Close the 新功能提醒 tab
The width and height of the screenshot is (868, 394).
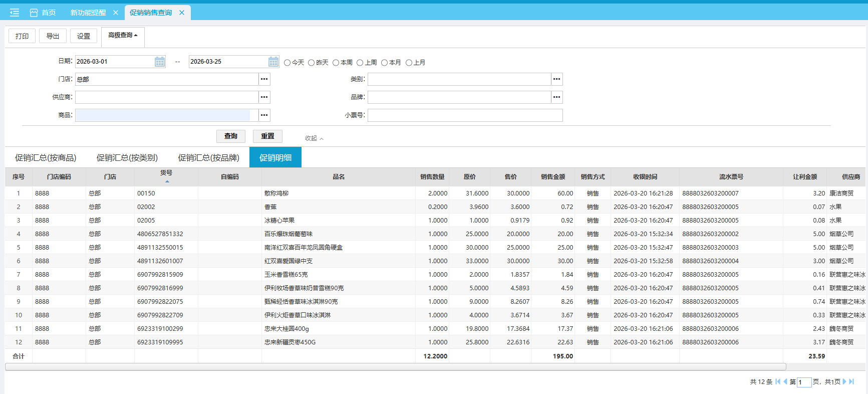[116, 13]
